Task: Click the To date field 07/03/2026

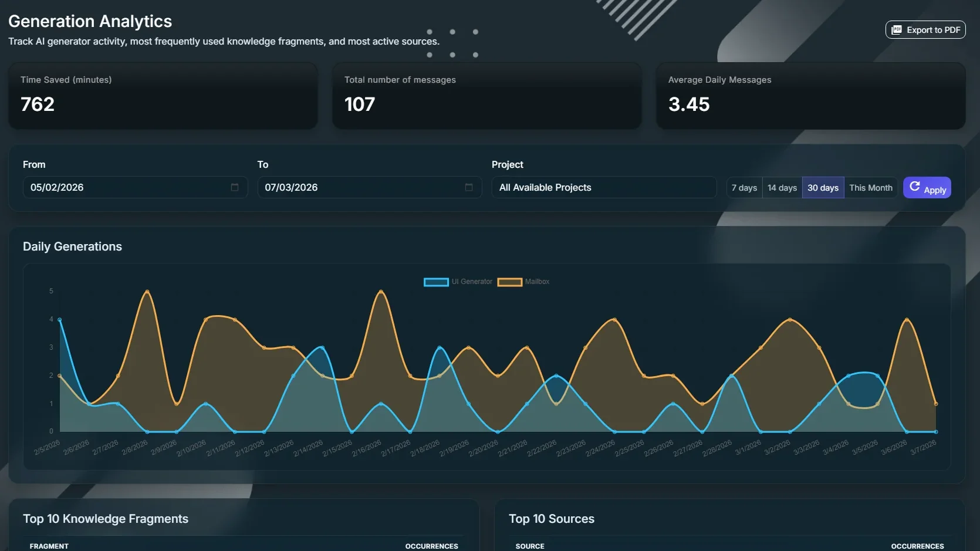Action: 369,187
